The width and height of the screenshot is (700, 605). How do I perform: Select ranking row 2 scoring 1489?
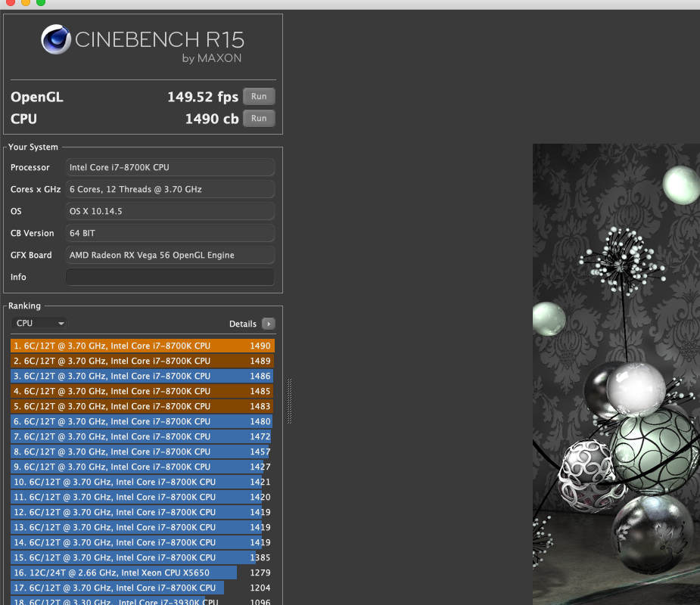click(142, 361)
